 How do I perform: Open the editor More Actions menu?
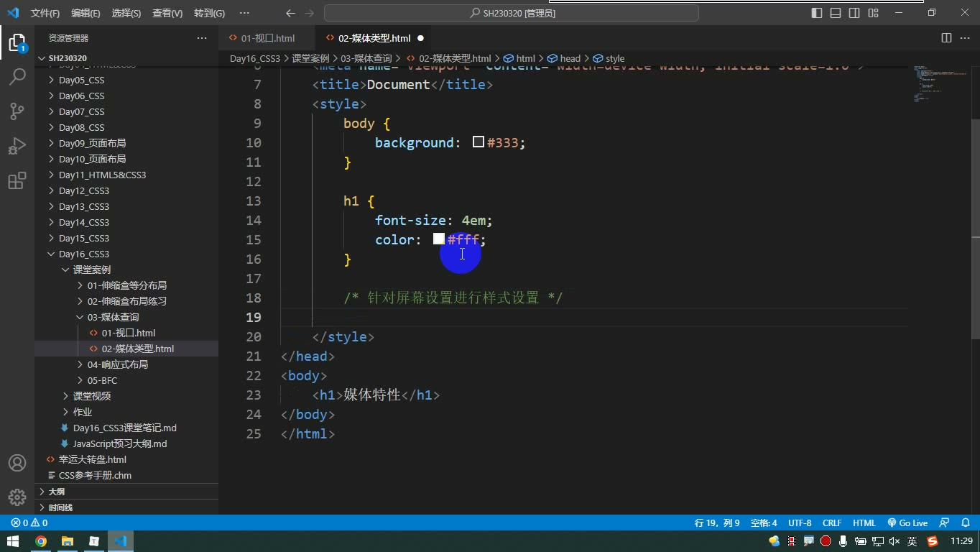pos(965,38)
